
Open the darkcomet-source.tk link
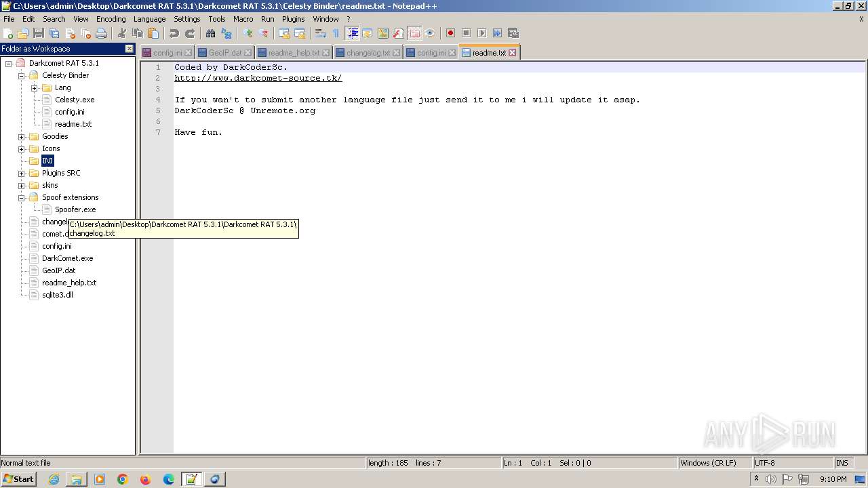(258, 78)
